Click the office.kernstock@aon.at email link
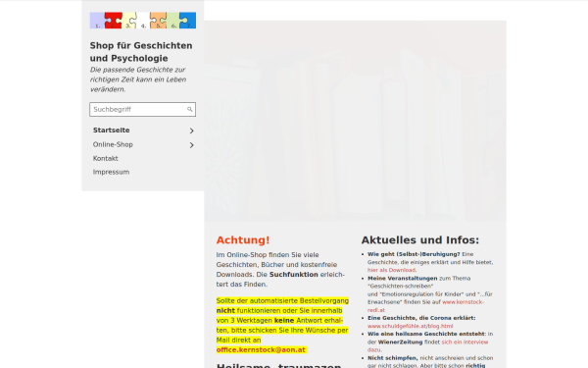588x368 pixels. coord(261,350)
